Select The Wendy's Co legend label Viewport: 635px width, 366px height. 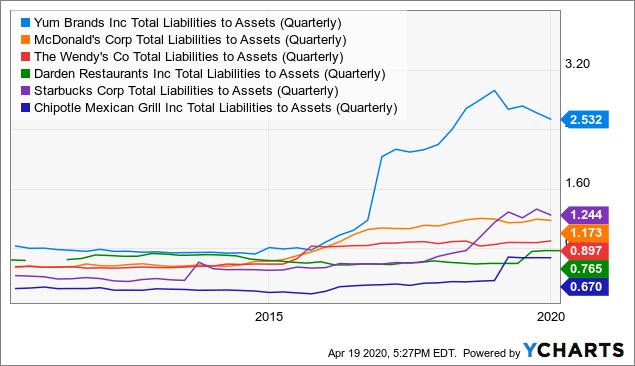189,57
